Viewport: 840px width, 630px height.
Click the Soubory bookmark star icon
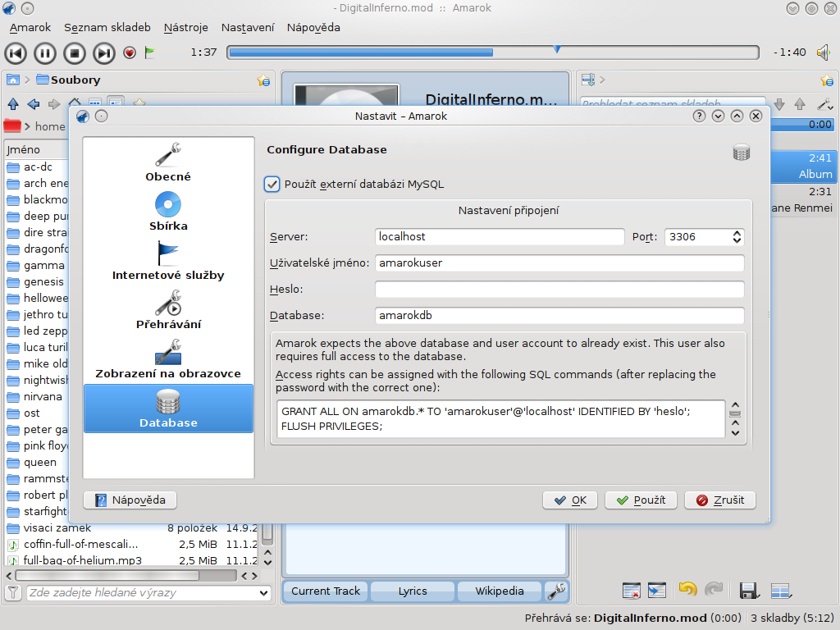point(263,80)
